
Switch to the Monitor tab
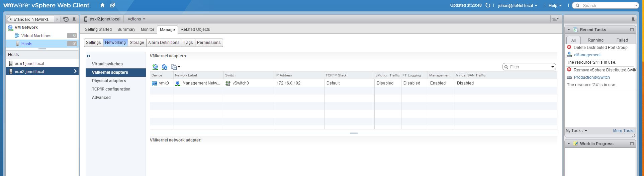[147, 30]
